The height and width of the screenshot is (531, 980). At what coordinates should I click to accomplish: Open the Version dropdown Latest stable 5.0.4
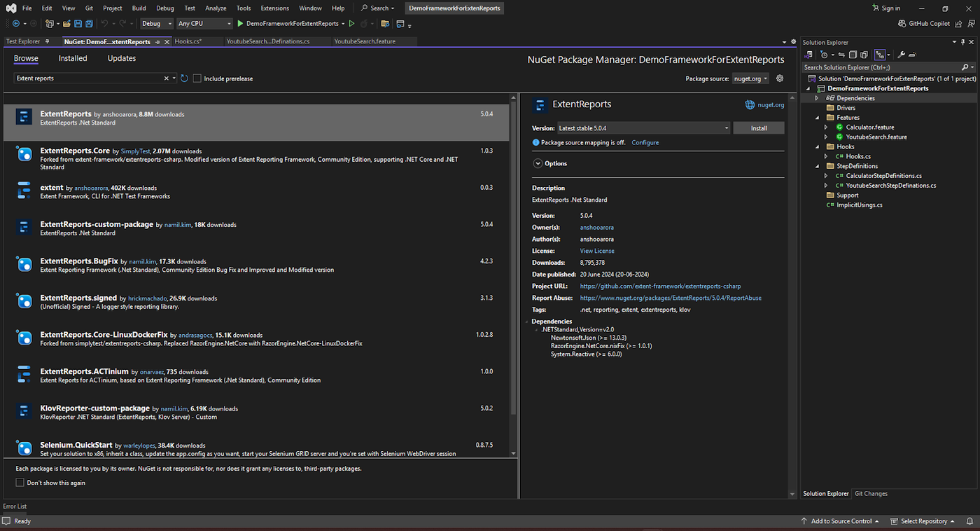tap(643, 128)
